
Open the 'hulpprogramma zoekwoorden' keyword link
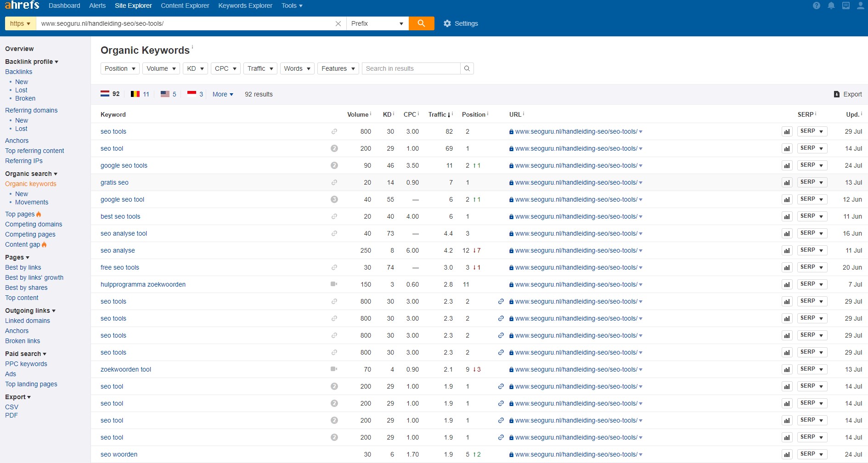click(143, 284)
